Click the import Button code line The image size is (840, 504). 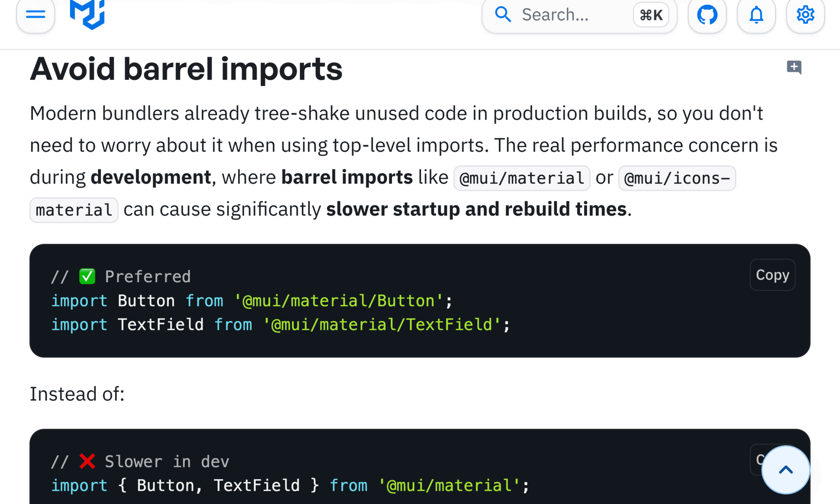point(251,301)
